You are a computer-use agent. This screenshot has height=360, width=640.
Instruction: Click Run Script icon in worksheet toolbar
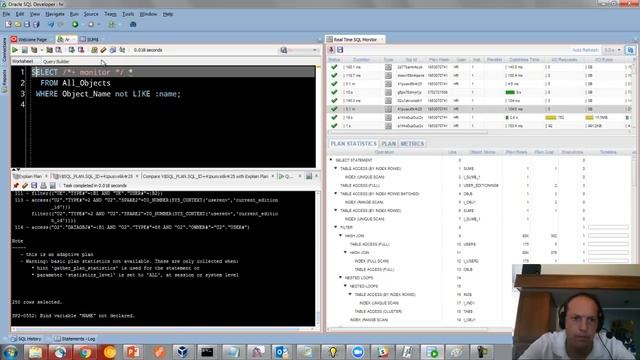pos(24,50)
